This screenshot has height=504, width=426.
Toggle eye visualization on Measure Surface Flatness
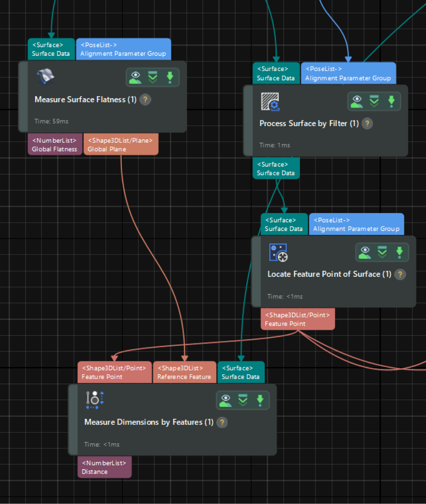pyautogui.click(x=135, y=78)
